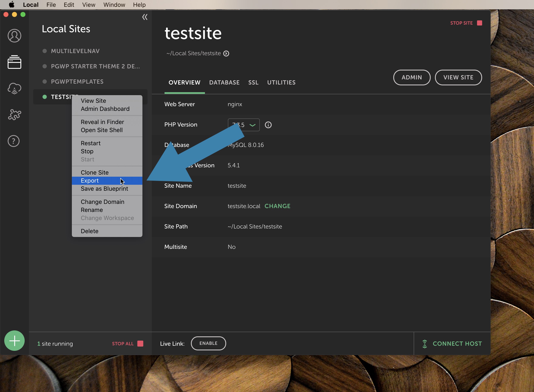
Task: Click the testsite title heading
Action: click(193, 33)
